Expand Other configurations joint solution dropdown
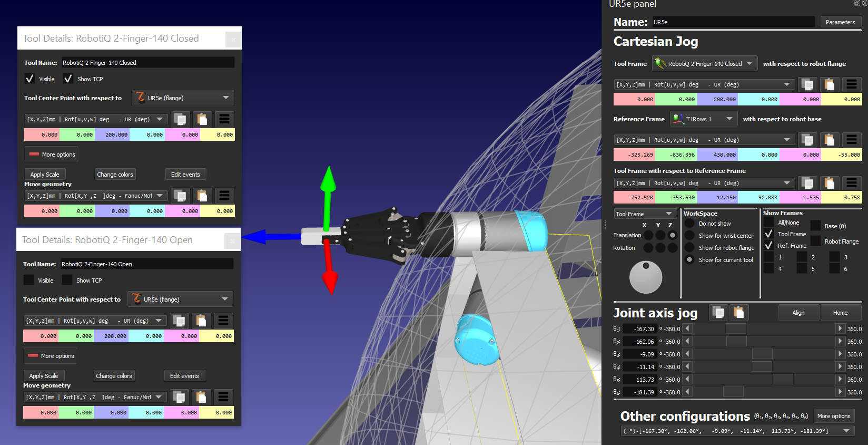 846,431
